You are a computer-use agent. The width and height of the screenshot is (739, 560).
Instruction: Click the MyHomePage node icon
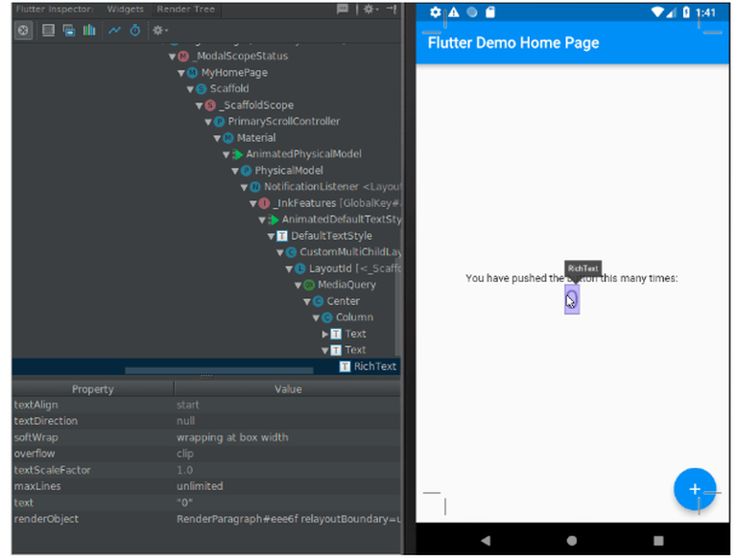[x=192, y=73]
